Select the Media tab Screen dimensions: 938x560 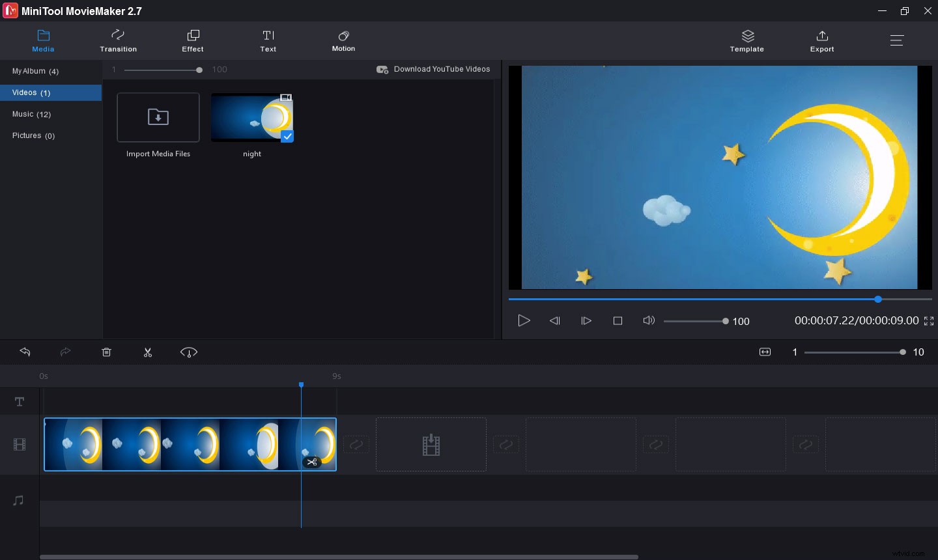pyautogui.click(x=43, y=40)
